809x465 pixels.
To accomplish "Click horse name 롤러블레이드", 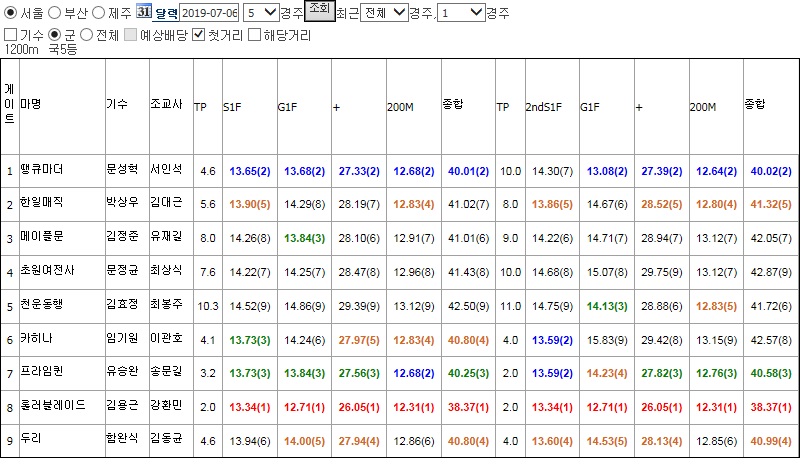I will pos(53,405).
